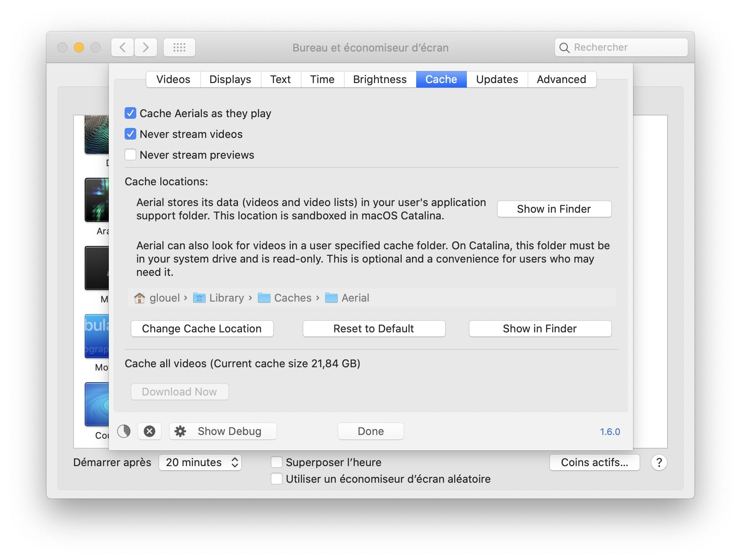This screenshot has height=560, width=741.
Task: Click Show in Finder for application support folder
Action: click(x=554, y=209)
